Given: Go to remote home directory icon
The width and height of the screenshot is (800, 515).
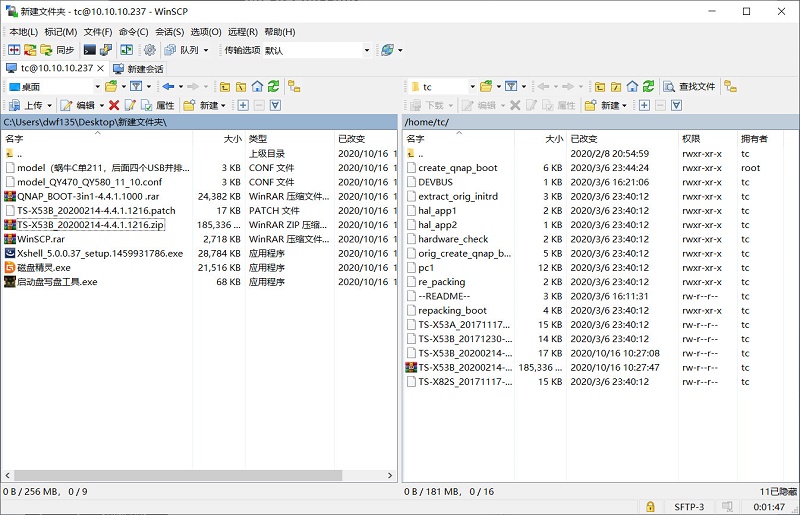Looking at the screenshot, I should [632, 87].
